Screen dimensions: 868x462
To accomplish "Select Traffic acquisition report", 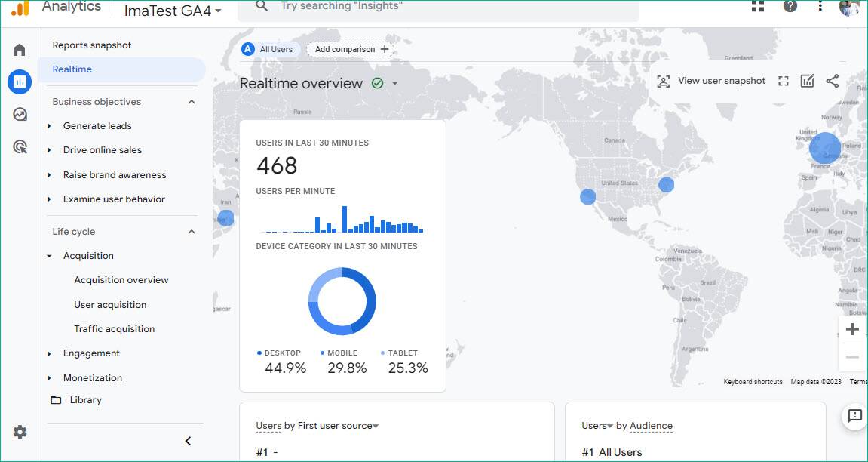I will click(115, 329).
